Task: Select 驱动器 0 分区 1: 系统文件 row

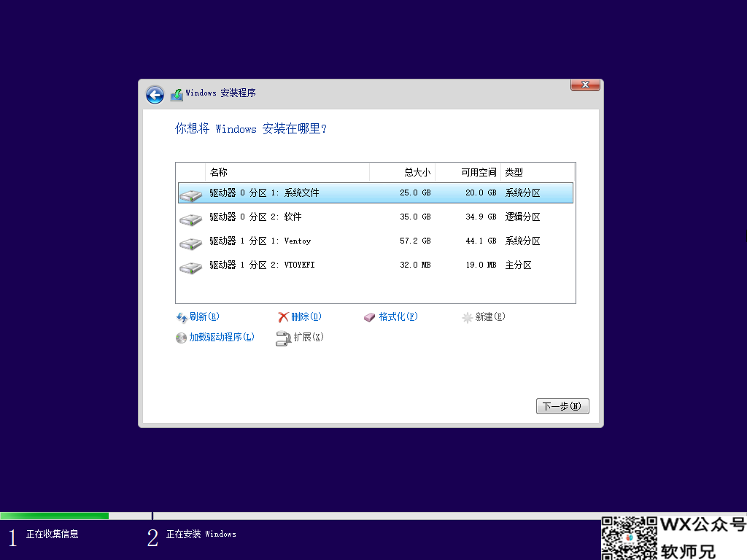Action: point(376,192)
